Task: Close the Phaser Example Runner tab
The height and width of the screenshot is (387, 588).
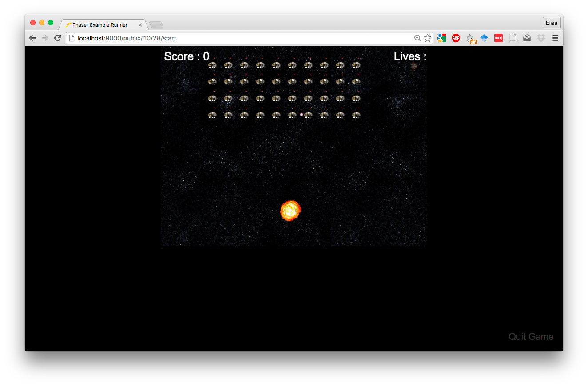Action: pos(140,25)
